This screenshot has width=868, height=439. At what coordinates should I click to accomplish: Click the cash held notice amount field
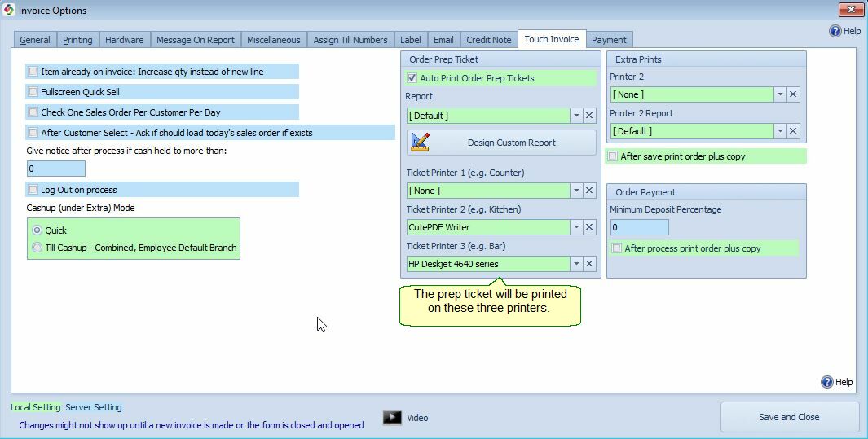(x=56, y=169)
